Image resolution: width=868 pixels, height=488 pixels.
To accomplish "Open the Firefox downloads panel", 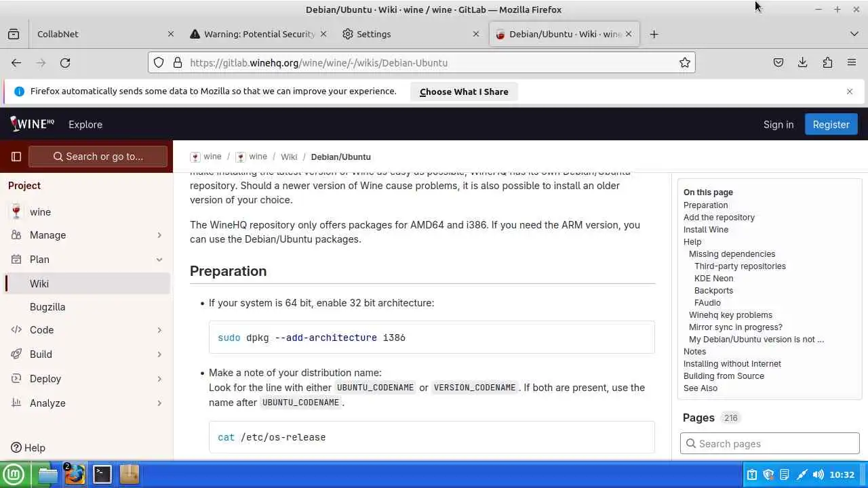I will click(803, 62).
